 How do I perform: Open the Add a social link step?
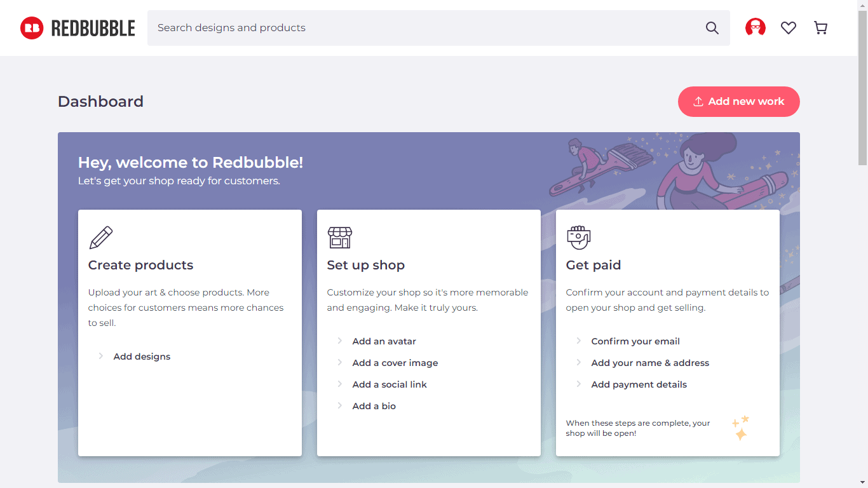pyautogui.click(x=390, y=384)
